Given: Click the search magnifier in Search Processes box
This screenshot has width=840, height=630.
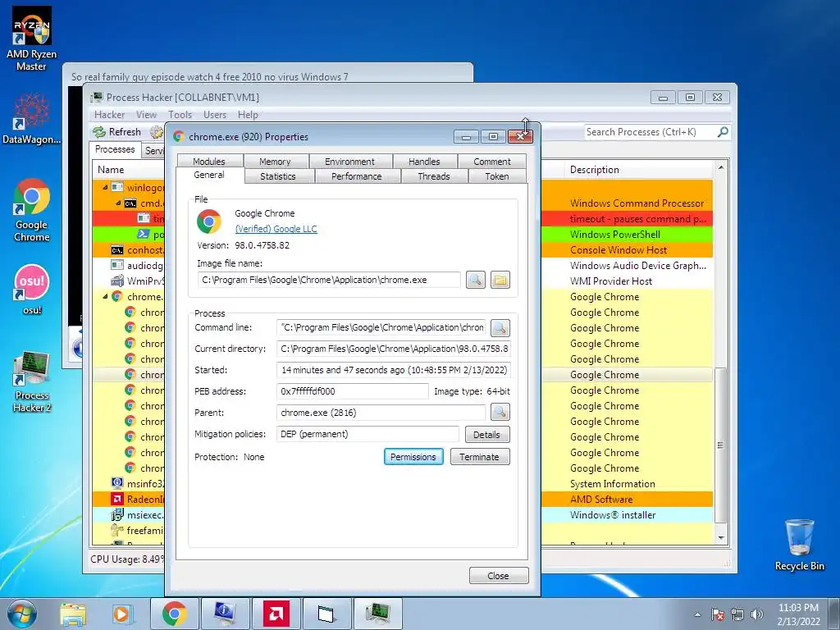Looking at the screenshot, I should [x=722, y=132].
